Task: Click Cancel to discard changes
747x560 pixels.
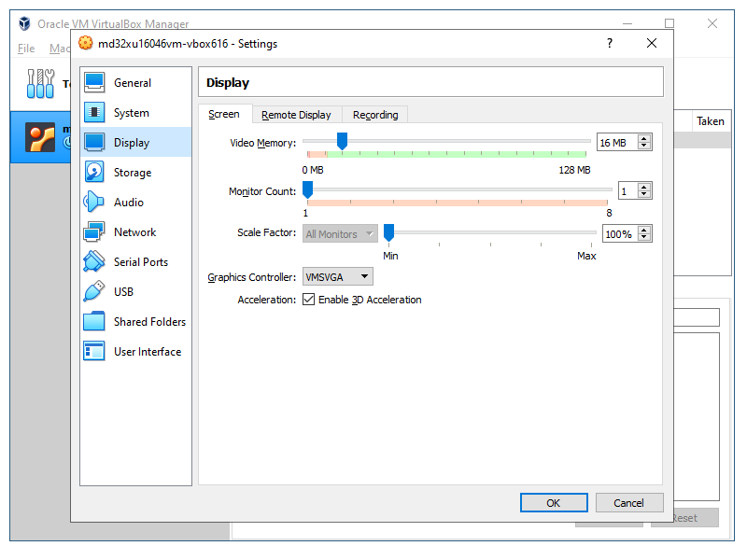Action: [x=628, y=503]
